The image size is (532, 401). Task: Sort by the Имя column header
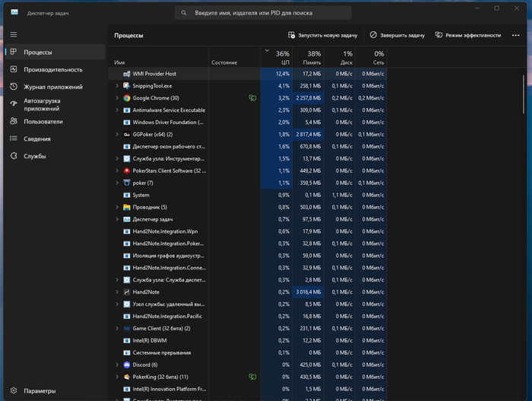click(x=158, y=57)
